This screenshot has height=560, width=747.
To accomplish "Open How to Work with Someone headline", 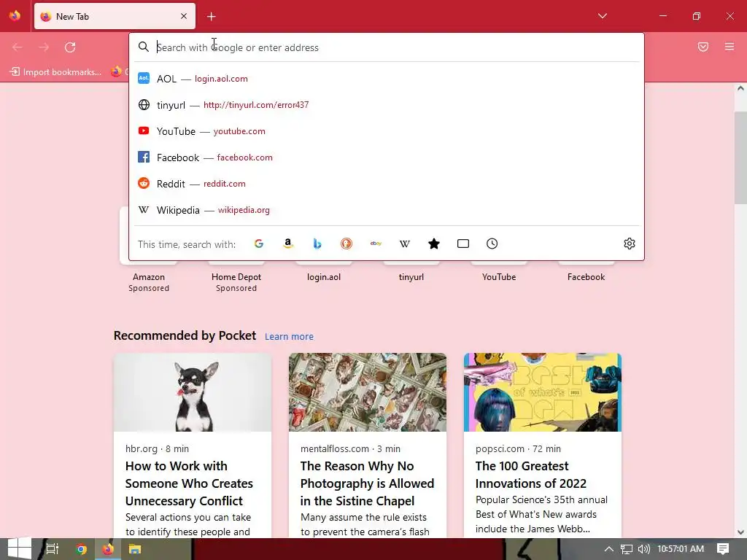I will [189, 483].
